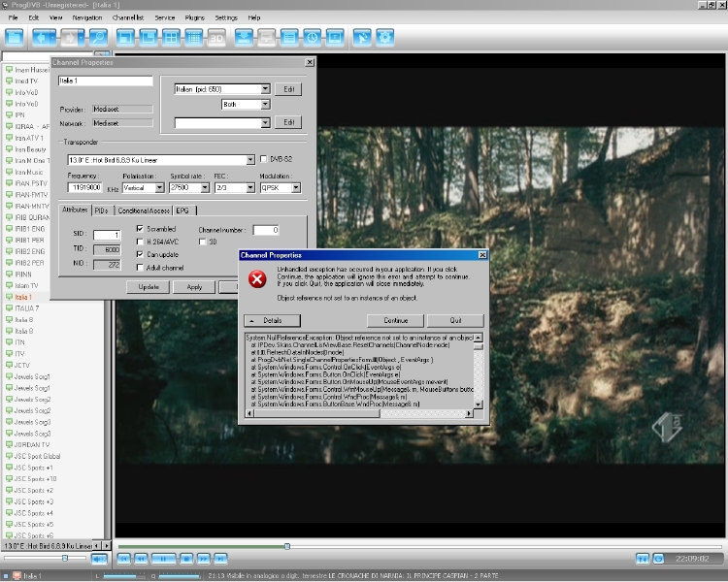Click the satellite dish toolbar icon

coord(362,38)
